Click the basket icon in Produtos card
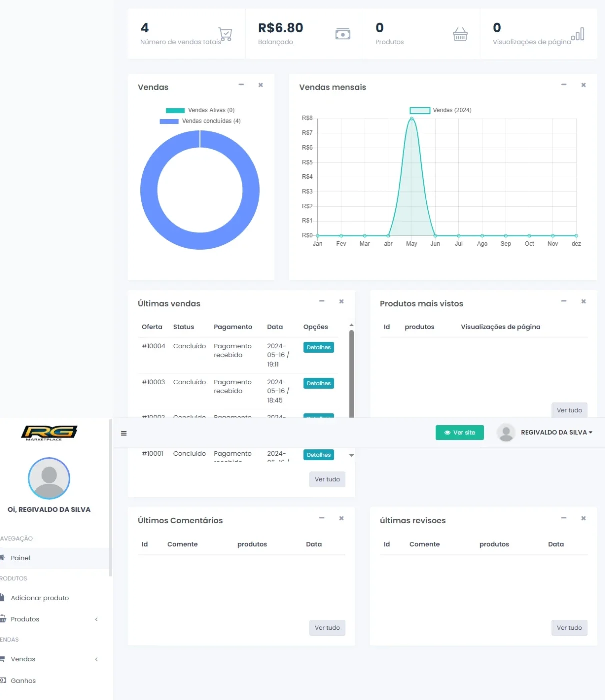This screenshot has width=605, height=700. [x=460, y=34]
